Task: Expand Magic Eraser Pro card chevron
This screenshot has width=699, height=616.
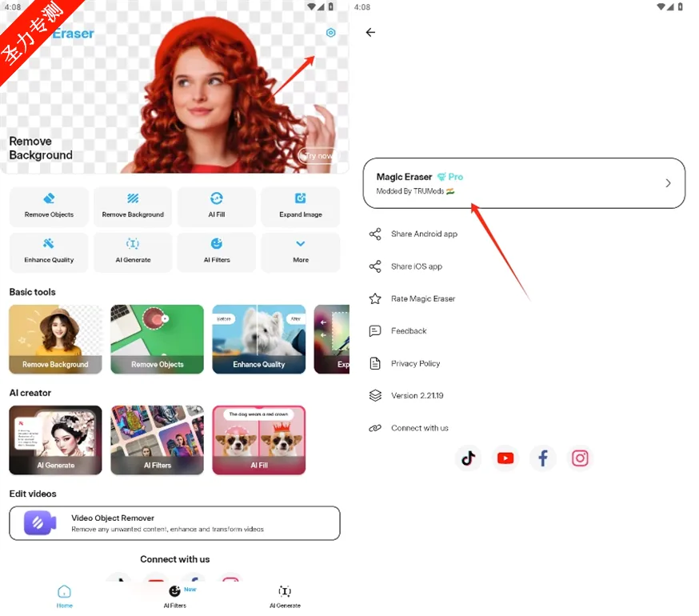Action: tap(668, 183)
